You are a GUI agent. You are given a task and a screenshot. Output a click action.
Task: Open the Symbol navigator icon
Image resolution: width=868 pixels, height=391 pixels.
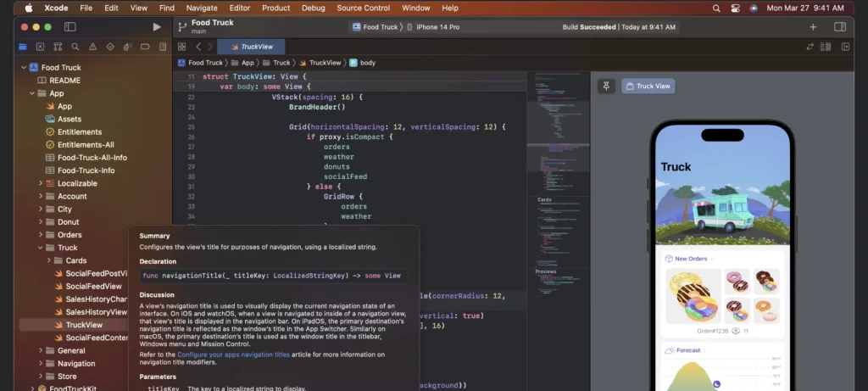point(58,47)
